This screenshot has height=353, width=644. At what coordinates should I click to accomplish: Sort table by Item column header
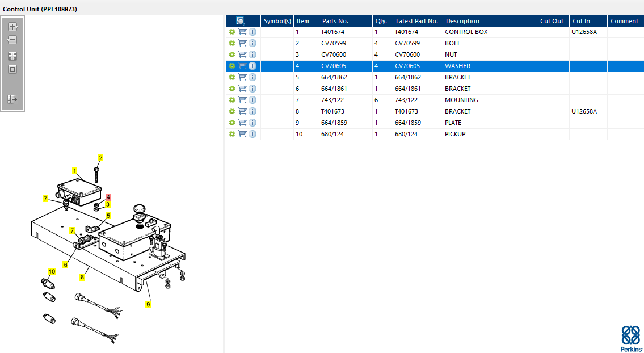click(306, 21)
